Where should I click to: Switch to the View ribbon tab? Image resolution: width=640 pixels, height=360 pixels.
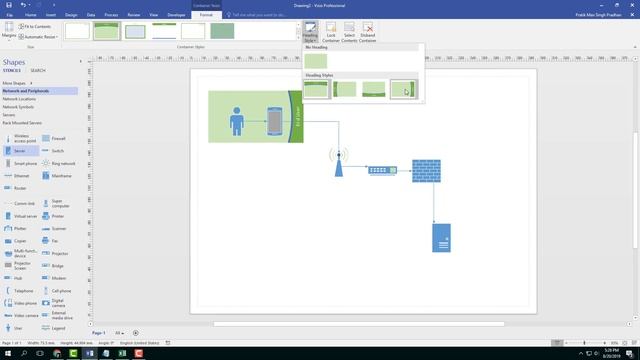153,15
